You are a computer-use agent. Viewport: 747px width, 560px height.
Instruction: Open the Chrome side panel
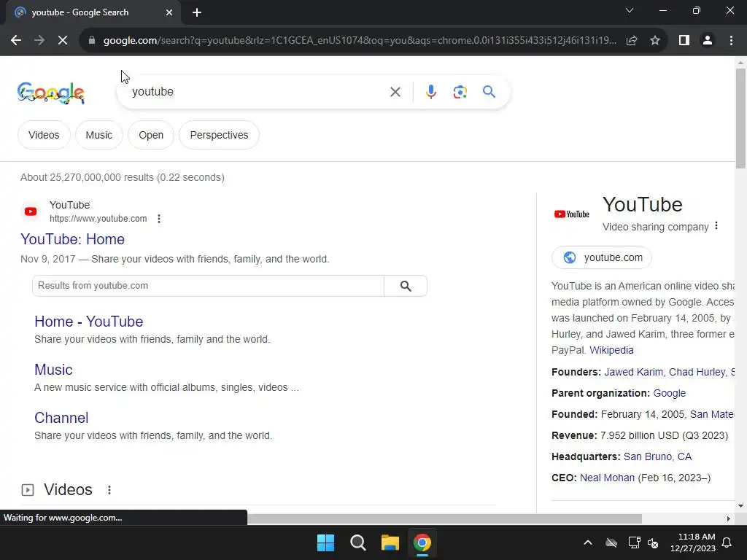coord(684,41)
